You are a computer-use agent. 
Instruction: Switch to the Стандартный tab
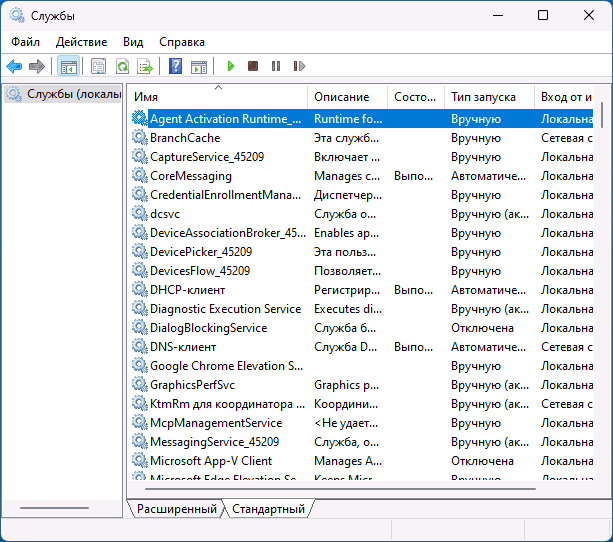point(269,509)
